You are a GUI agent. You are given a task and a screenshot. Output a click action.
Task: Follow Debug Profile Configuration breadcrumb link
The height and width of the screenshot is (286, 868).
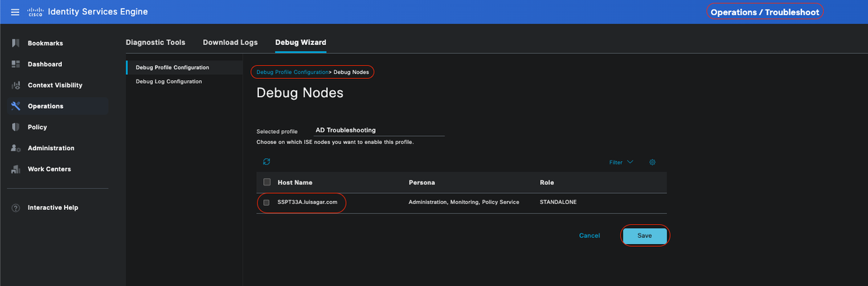pyautogui.click(x=292, y=72)
